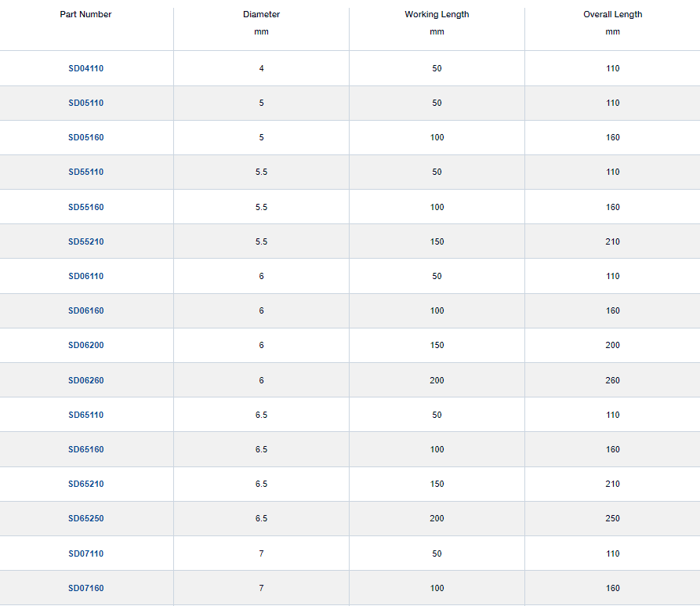
Task: Select part number SD55110
Action: pos(85,172)
